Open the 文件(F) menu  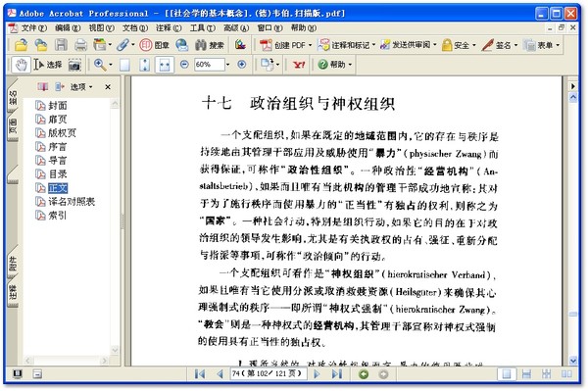click(33, 28)
